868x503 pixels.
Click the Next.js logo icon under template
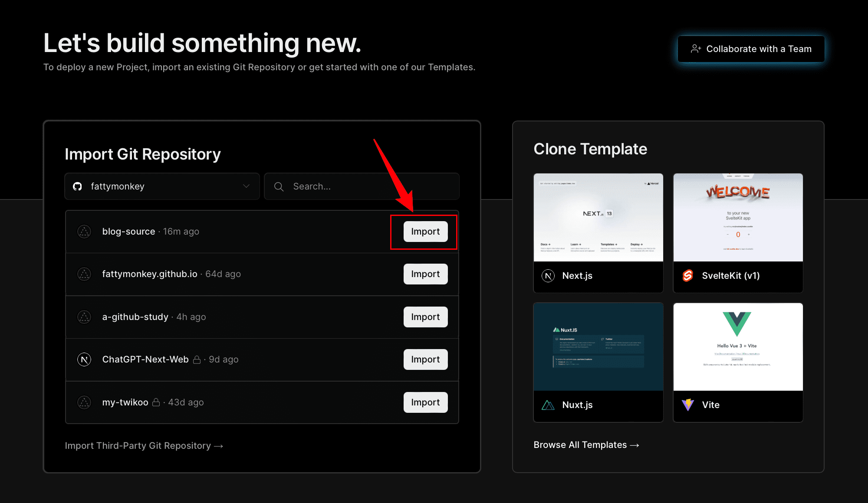[x=548, y=276]
